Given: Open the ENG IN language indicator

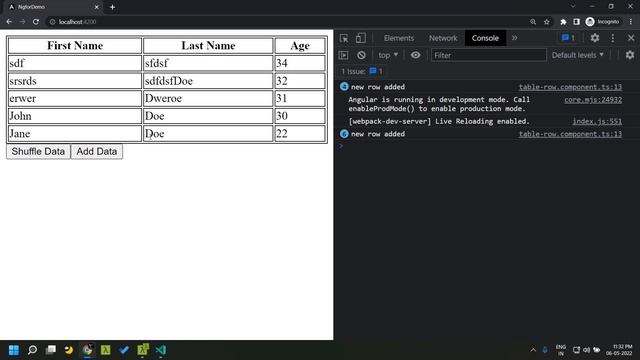Looking at the screenshot, I should [561, 350].
